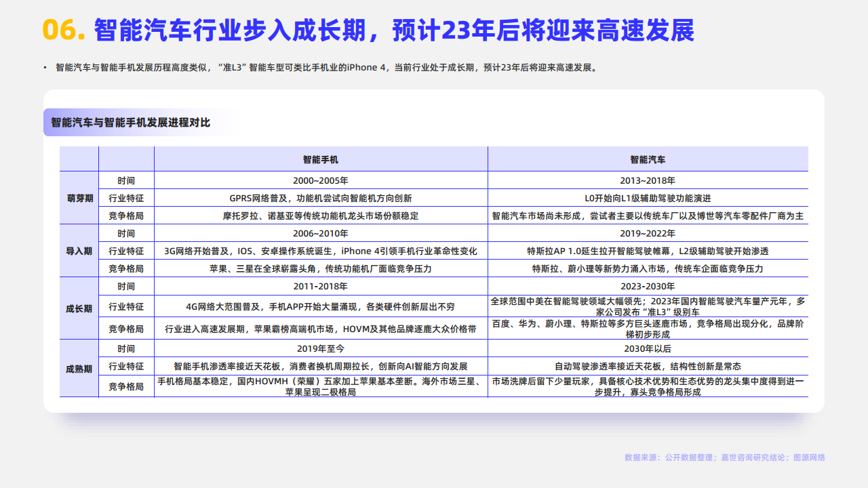
Task: Click '行业特征' label in the 成熟期 row
Action: tap(126, 367)
